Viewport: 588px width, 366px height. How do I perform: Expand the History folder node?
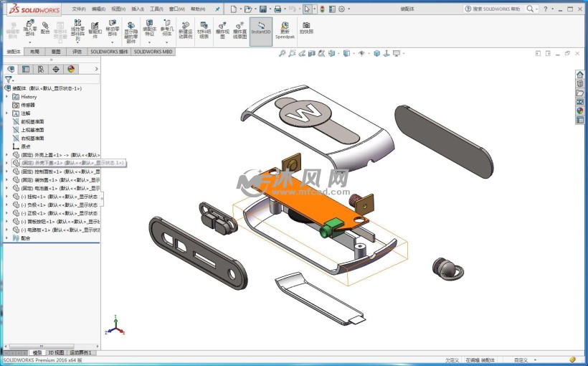point(6,96)
